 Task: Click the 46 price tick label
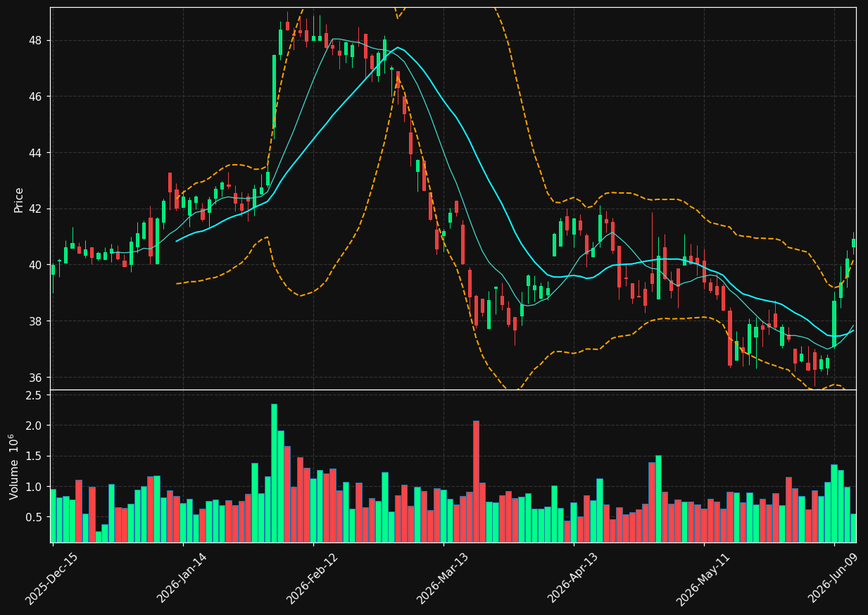point(37,97)
